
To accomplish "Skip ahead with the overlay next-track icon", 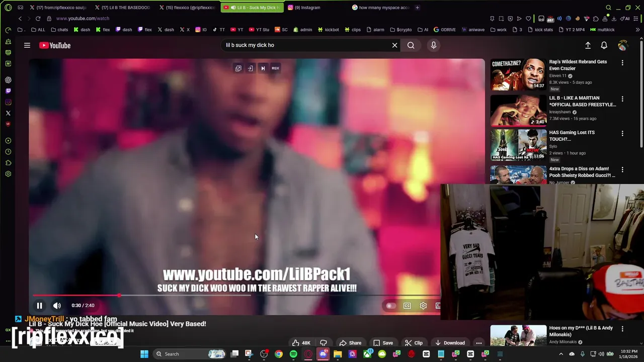I will (263, 68).
